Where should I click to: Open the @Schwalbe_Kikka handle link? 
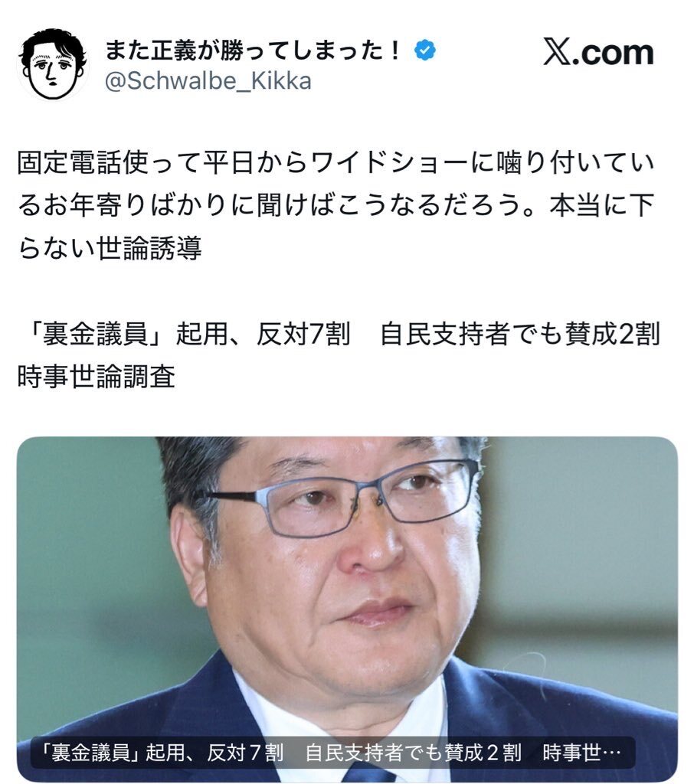click(x=208, y=81)
